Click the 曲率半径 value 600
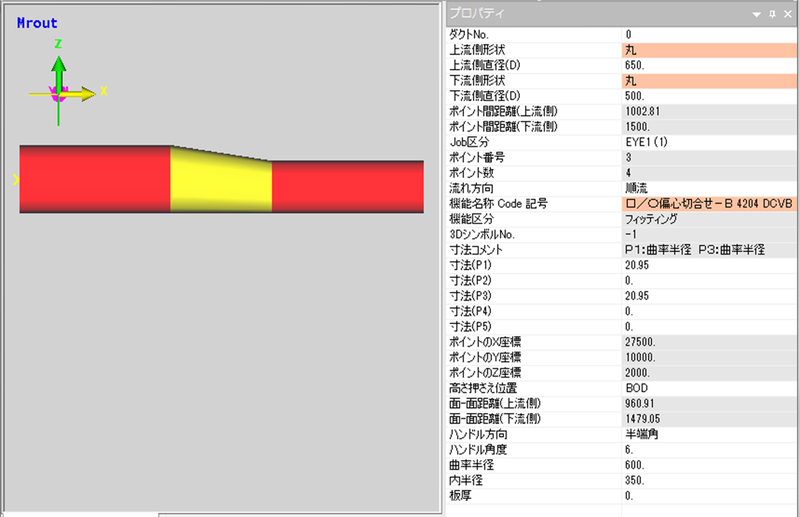The image size is (800, 517). 709,465
